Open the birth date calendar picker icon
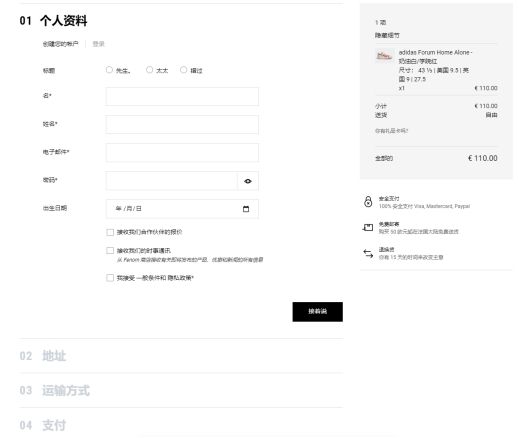 point(246,209)
